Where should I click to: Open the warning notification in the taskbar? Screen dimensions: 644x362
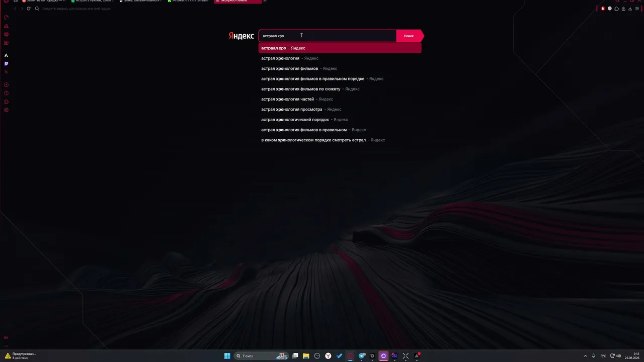[x=20, y=356]
